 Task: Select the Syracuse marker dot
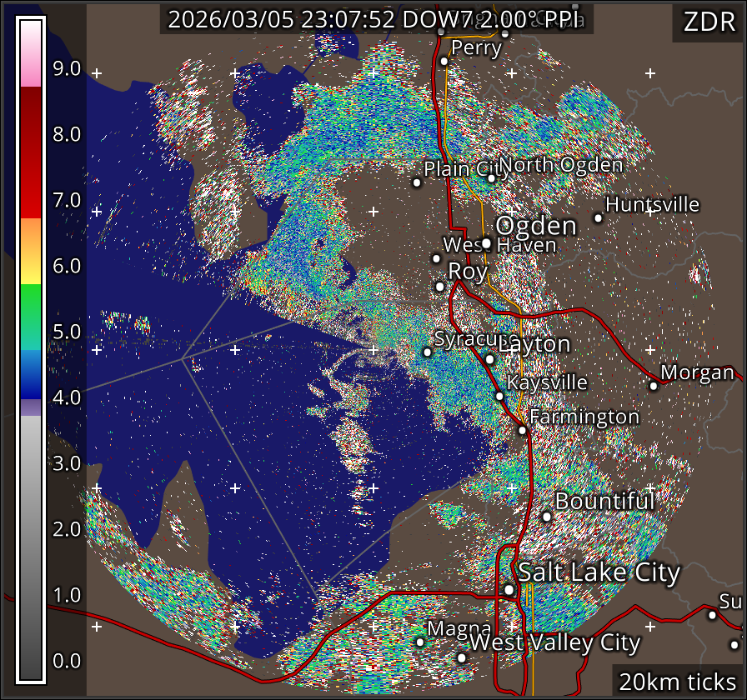(x=428, y=352)
